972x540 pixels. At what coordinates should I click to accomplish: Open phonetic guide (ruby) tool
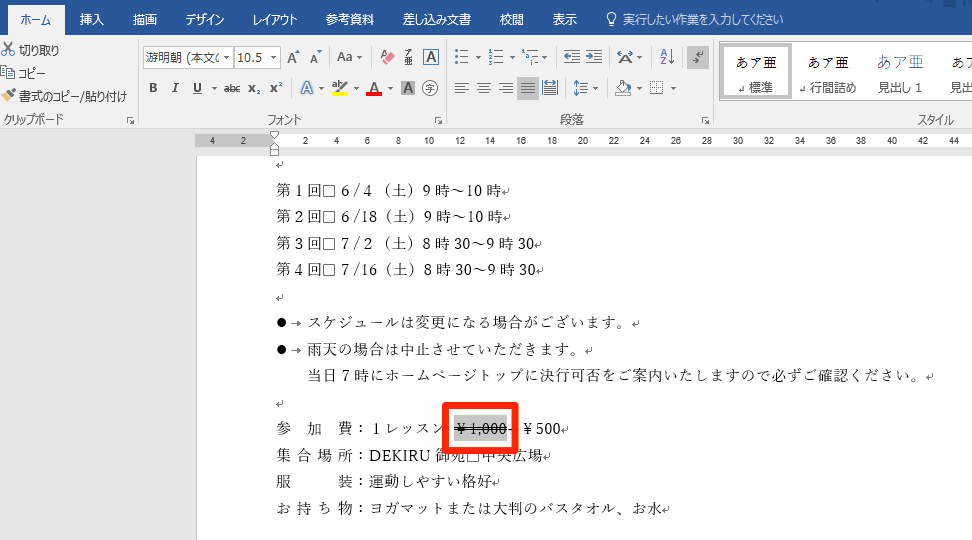click(409, 58)
